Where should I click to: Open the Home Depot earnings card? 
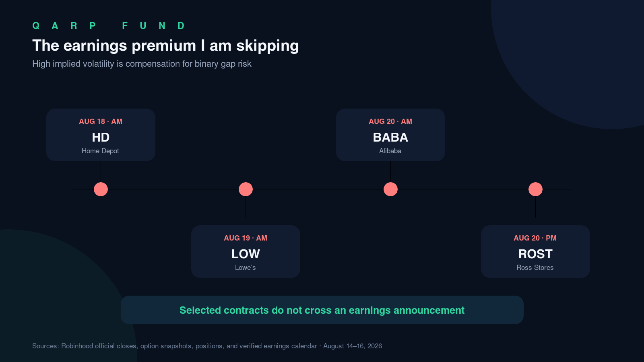point(101,135)
